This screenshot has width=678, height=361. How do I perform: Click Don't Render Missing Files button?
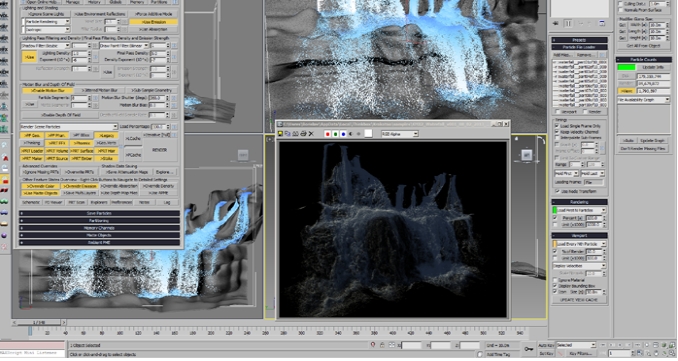coord(643,148)
